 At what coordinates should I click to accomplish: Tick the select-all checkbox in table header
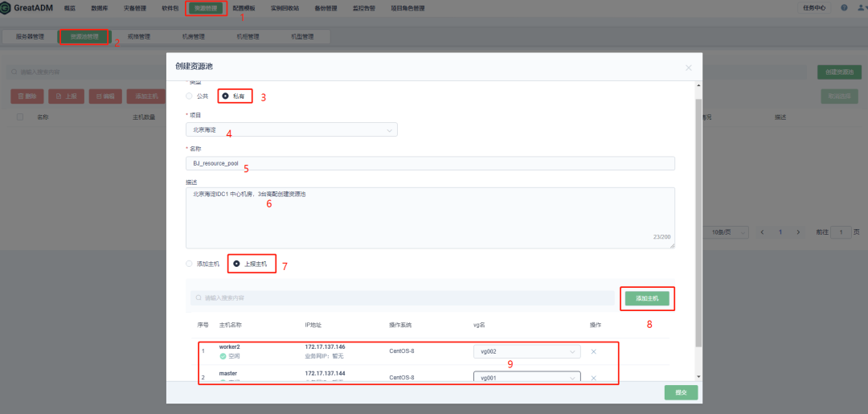20,117
